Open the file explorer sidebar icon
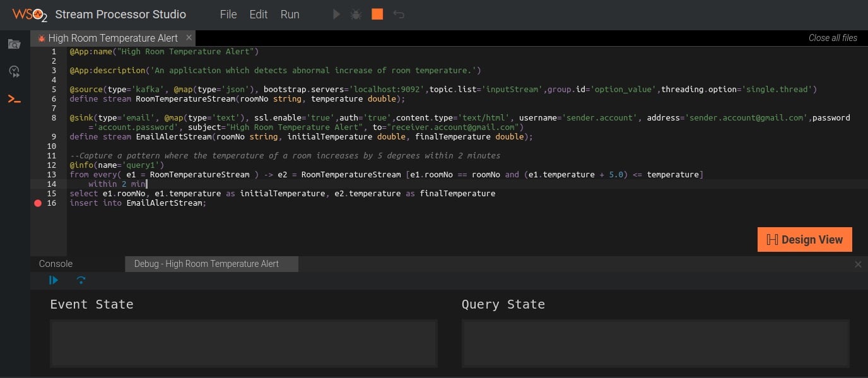The image size is (868, 378). 14,44
